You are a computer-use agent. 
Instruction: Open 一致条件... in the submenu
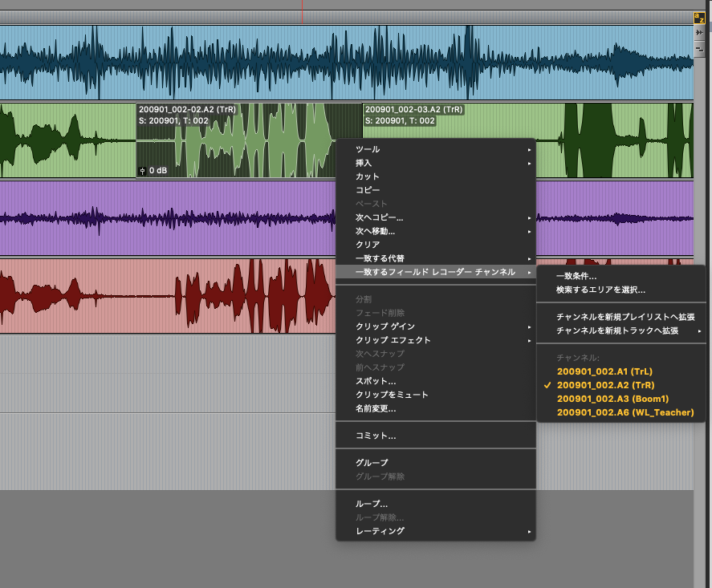coord(620,276)
